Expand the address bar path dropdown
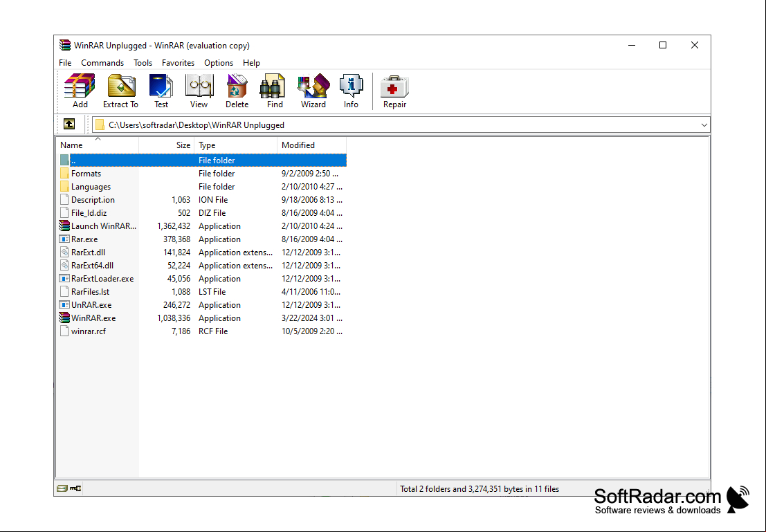This screenshot has width=766, height=532. tap(704, 125)
